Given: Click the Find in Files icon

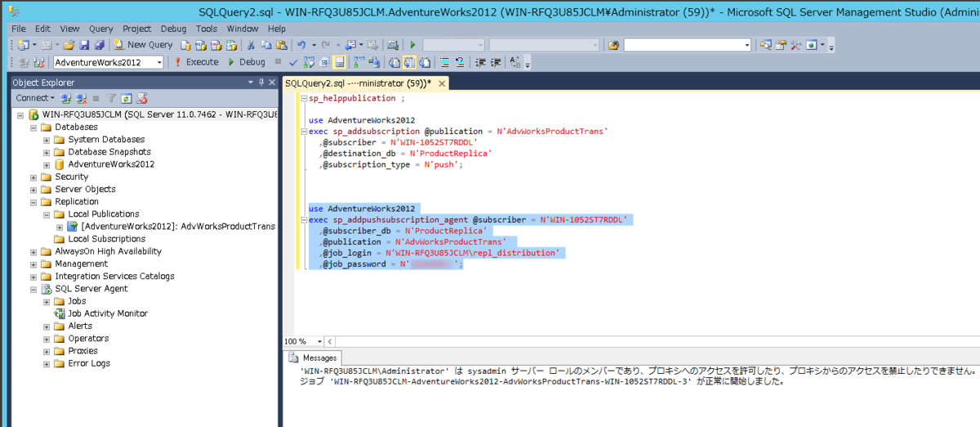Looking at the screenshot, I should coord(613,45).
